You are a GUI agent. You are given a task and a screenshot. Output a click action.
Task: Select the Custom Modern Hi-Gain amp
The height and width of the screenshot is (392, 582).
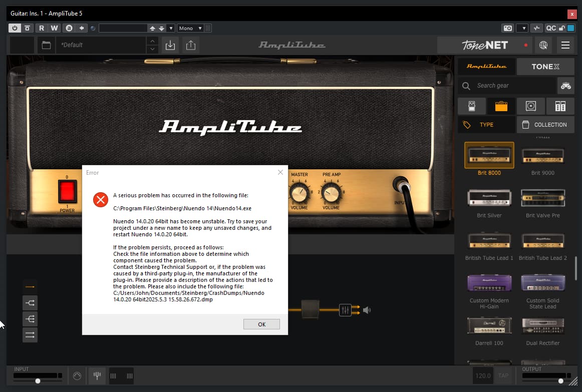point(489,291)
